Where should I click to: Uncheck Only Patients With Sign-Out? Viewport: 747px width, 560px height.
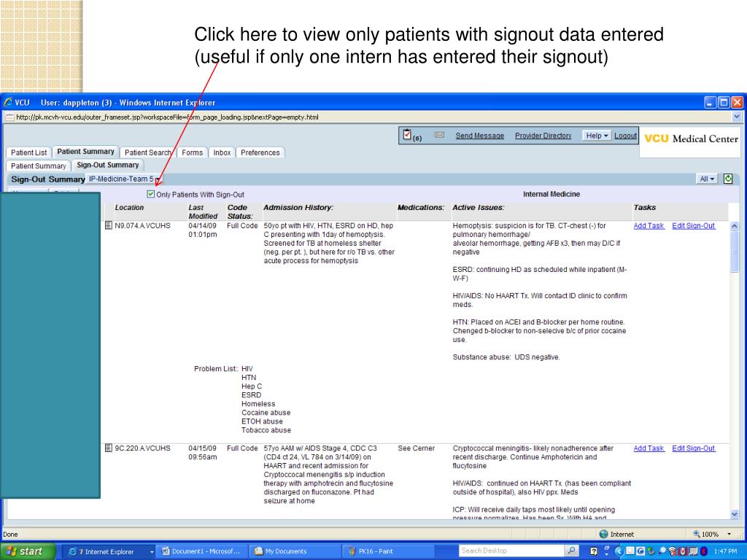coord(151,194)
